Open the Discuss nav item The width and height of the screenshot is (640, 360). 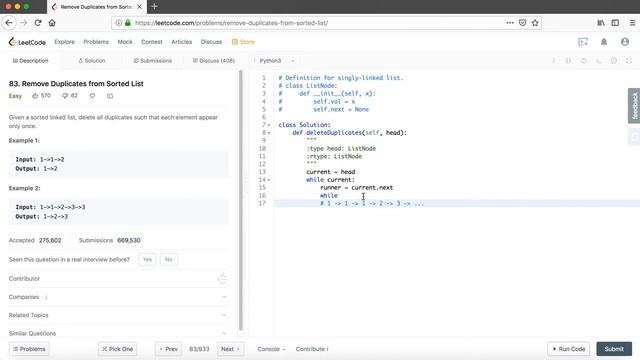click(x=211, y=42)
